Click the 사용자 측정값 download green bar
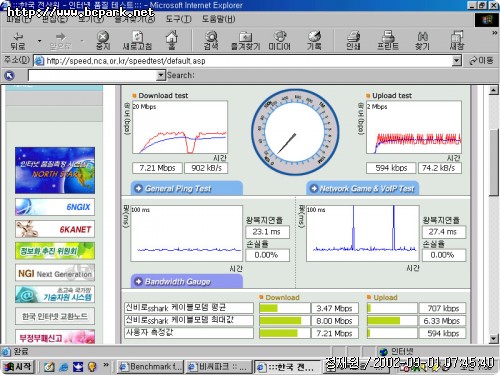 (279, 333)
